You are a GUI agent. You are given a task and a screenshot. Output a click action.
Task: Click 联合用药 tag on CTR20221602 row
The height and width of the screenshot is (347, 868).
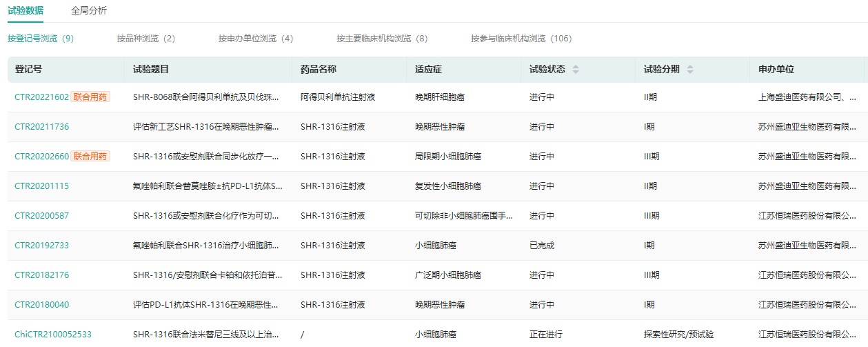coord(90,97)
